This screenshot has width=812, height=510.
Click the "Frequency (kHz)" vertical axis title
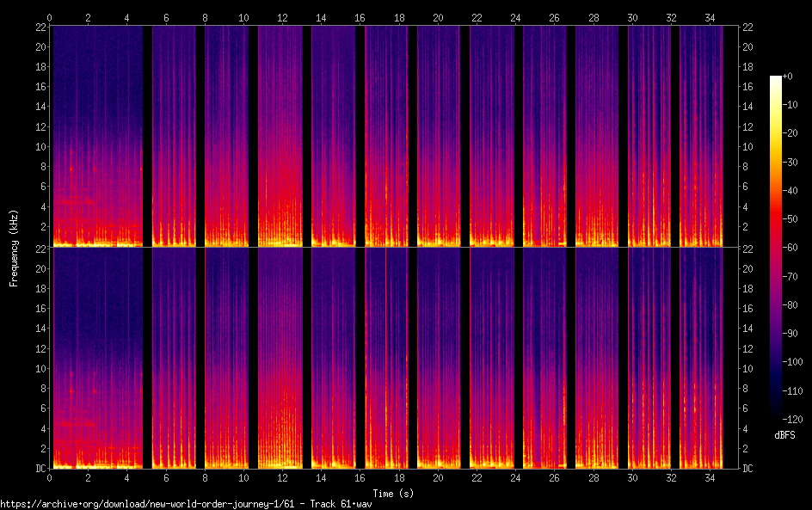[13, 248]
